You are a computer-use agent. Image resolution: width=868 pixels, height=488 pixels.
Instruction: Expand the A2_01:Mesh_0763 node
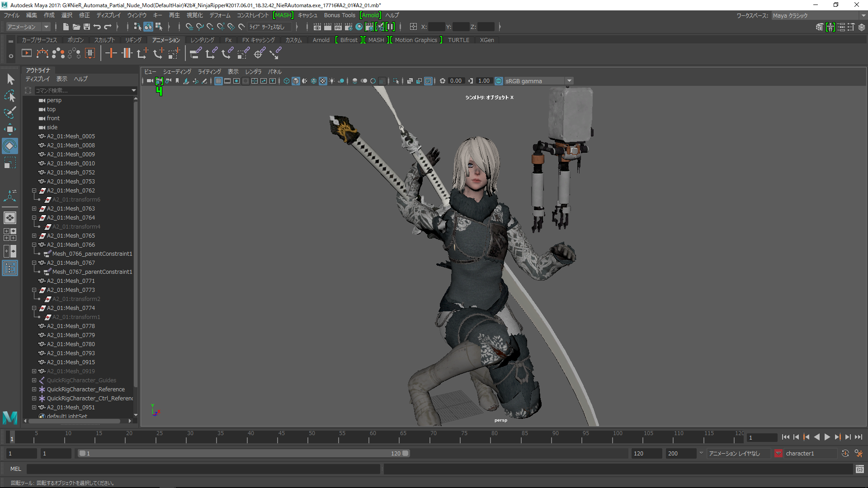(x=34, y=209)
